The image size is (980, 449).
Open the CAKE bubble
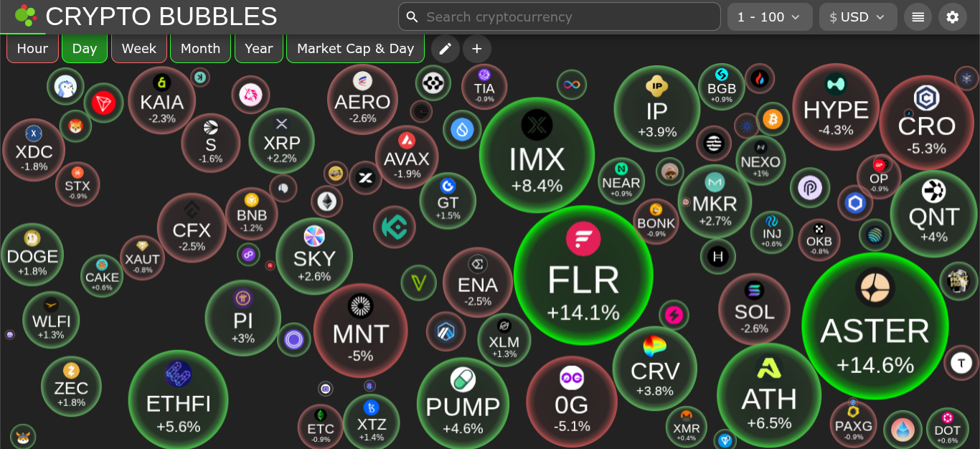[x=102, y=276]
